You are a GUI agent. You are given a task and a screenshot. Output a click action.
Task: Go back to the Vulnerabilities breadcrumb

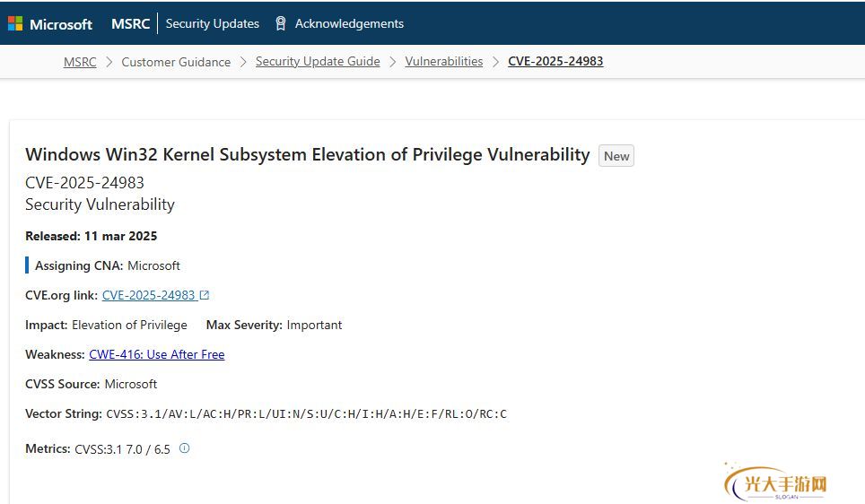[x=444, y=62]
